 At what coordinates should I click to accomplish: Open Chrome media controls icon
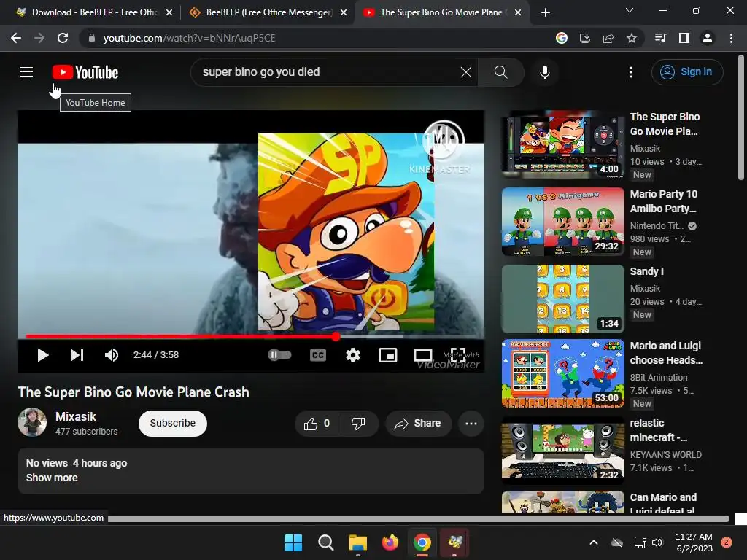coord(661,38)
